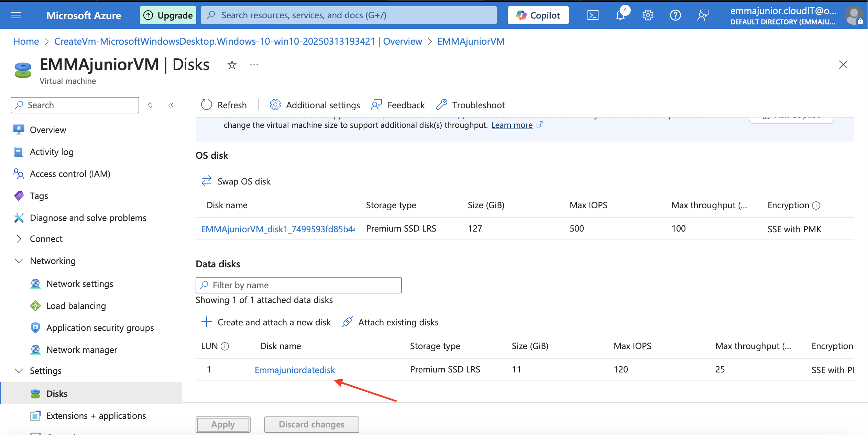Open Cloud Shell from top bar
The width and height of the screenshot is (868, 435).
click(593, 15)
